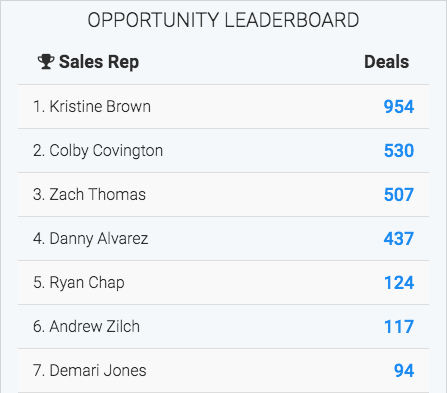
Task: Click the 954 deals count
Action: click(x=399, y=107)
